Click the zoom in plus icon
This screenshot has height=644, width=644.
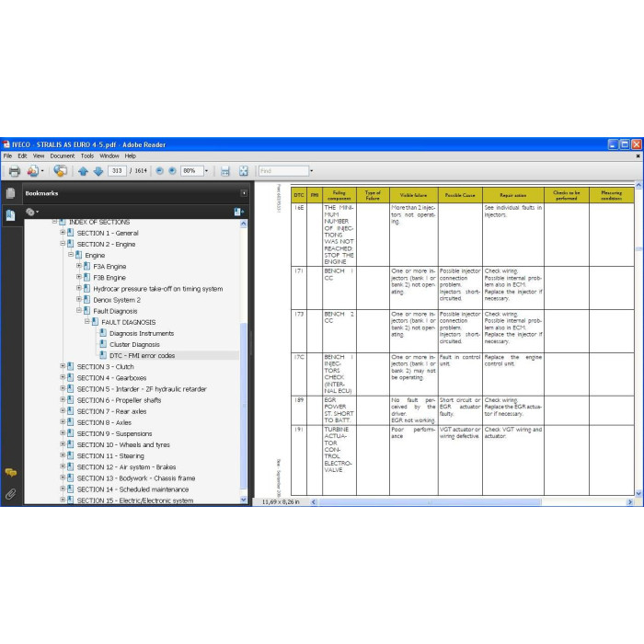[173, 171]
